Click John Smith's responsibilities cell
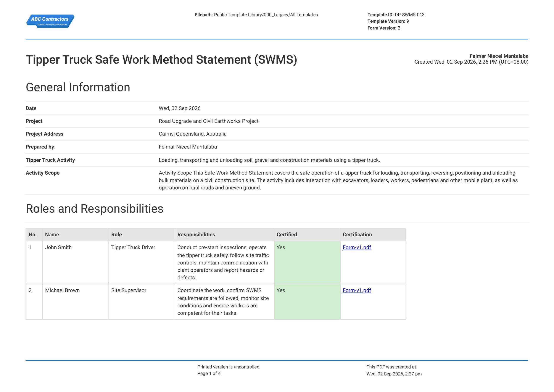This screenshot has height=392, width=554. click(x=224, y=263)
